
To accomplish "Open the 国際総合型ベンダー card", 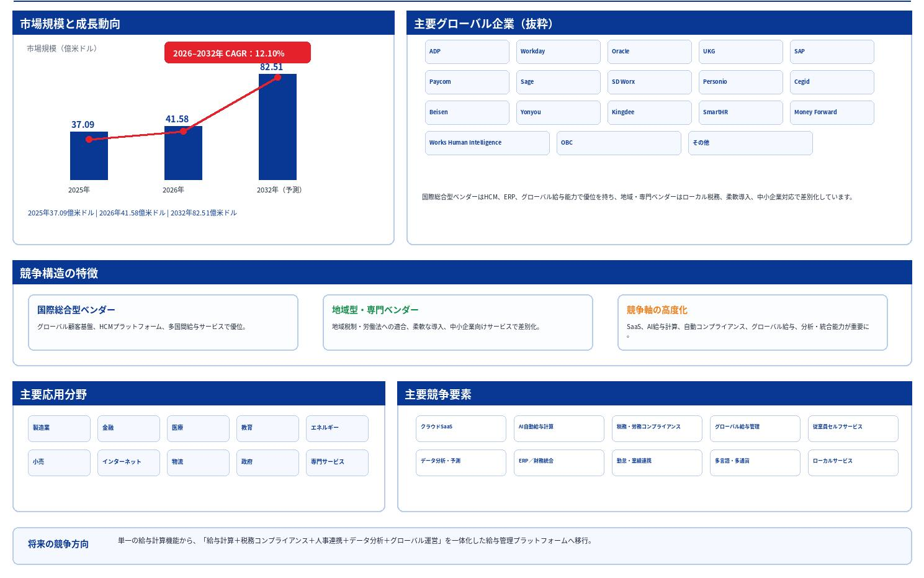I will tap(163, 322).
